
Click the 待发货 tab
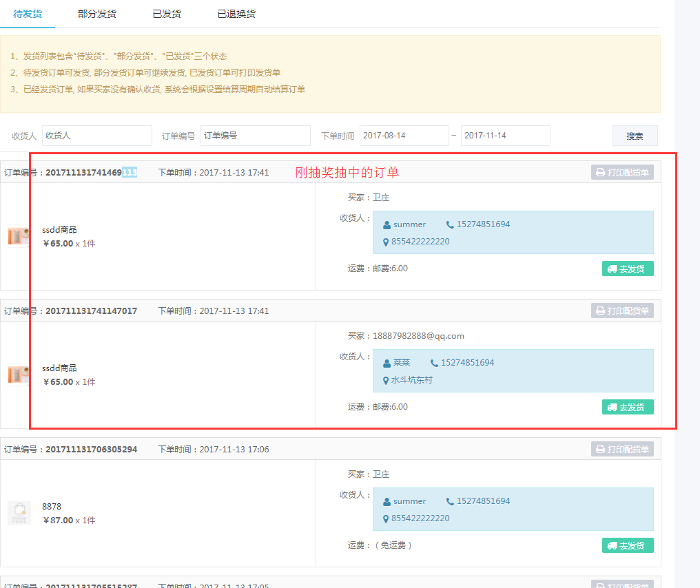28,14
